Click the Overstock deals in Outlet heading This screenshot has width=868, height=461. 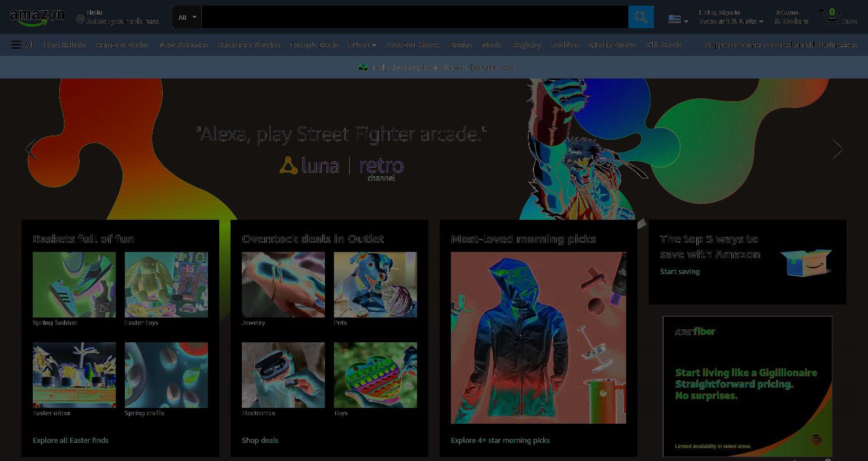[x=313, y=239]
